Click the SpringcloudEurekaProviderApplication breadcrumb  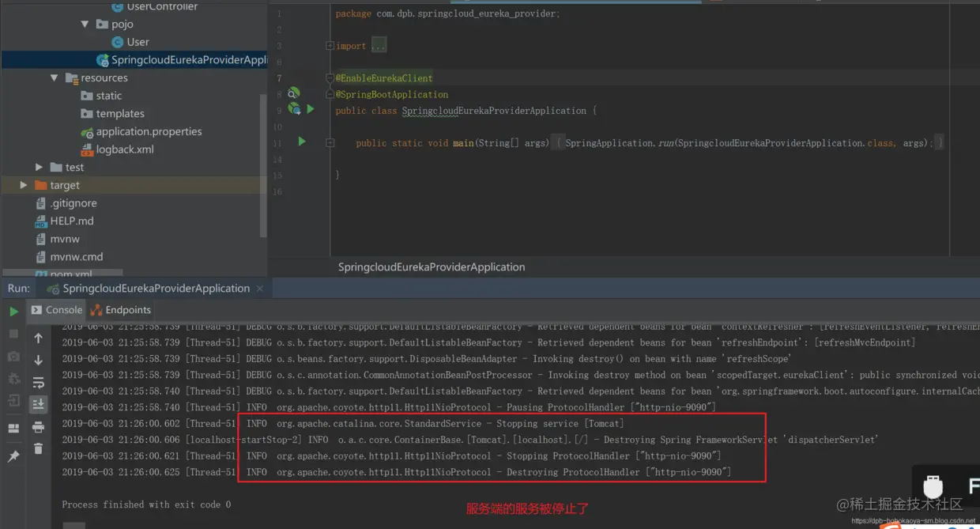432,267
